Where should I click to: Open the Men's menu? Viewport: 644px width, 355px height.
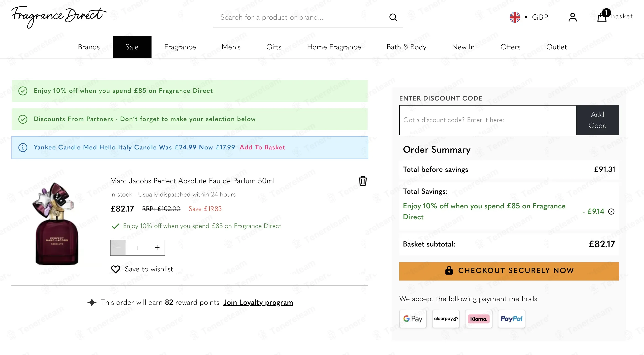pos(231,47)
